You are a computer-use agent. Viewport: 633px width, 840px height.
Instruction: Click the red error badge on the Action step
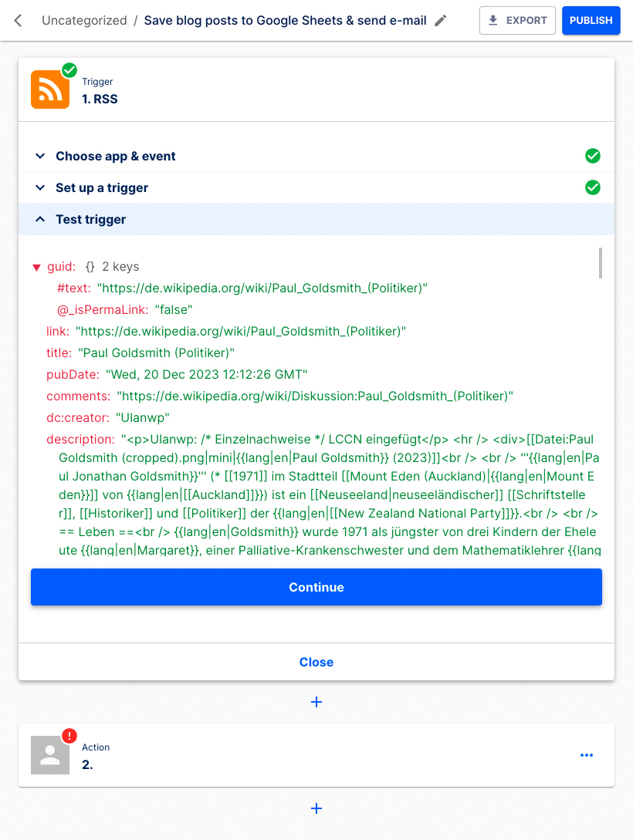click(x=69, y=736)
